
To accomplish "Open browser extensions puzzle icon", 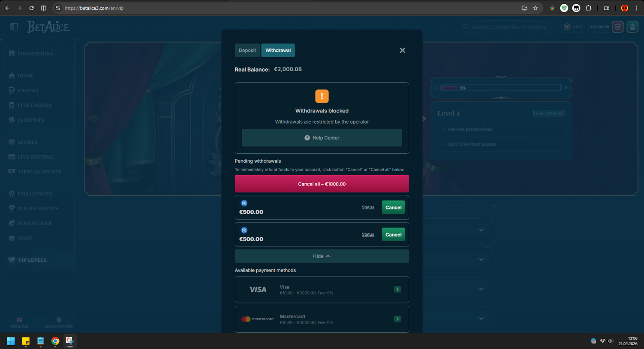I will [589, 8].
